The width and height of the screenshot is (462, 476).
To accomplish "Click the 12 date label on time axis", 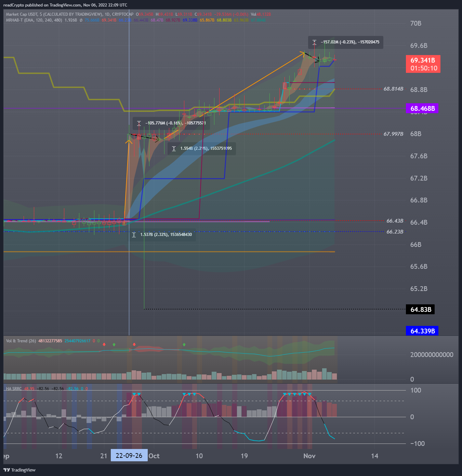I will pyautogui.click(x=59, y=456).
